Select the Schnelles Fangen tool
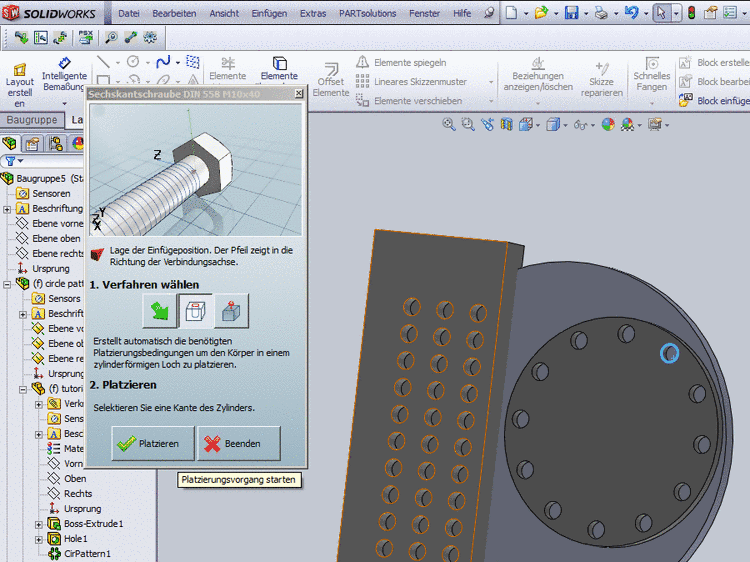Viewport: 750px width, 562px height. click(651, 66)
